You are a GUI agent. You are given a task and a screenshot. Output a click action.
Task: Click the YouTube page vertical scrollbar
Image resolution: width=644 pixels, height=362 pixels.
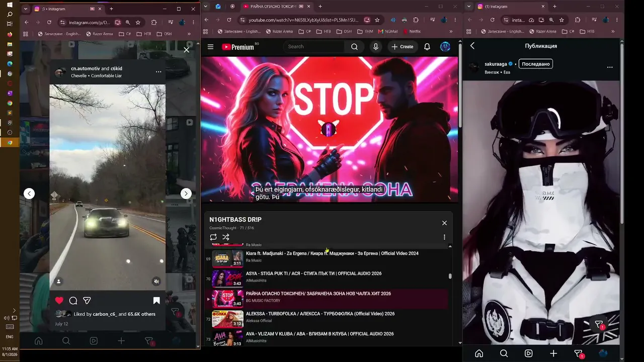point(460,85)
